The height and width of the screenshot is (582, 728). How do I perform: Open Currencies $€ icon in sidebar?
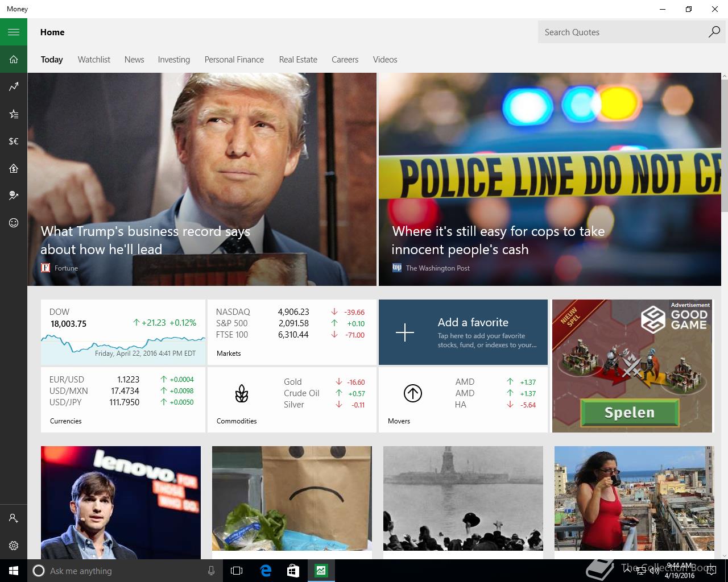pos(14,141)
